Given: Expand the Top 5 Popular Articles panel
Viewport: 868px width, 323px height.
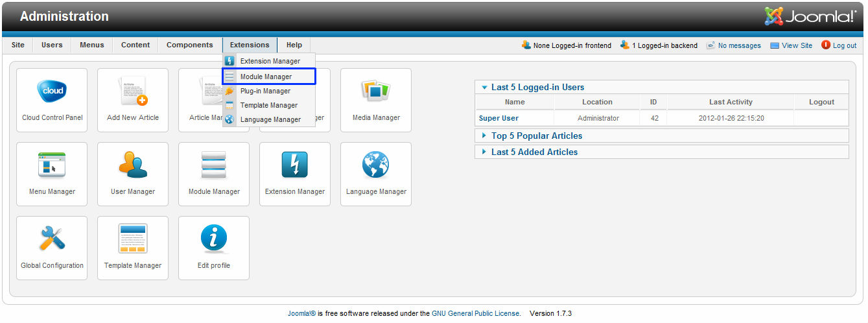Looking at the screenshot, I should point(662,136).
